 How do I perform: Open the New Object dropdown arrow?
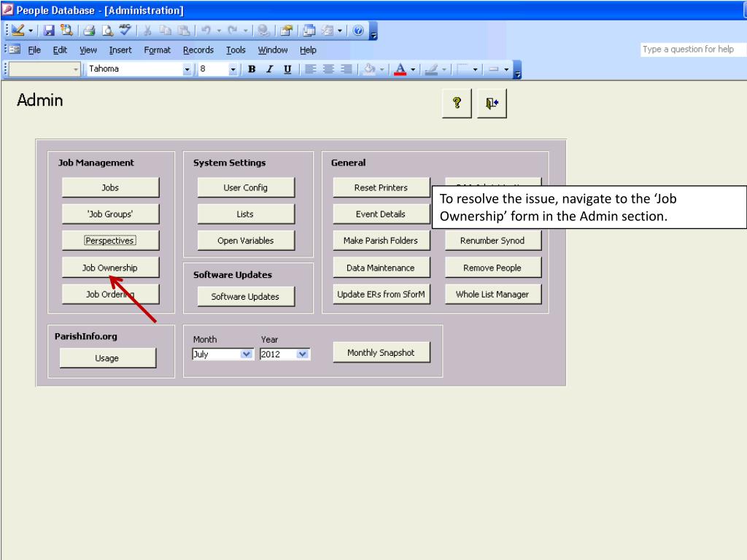click(340, 31)
